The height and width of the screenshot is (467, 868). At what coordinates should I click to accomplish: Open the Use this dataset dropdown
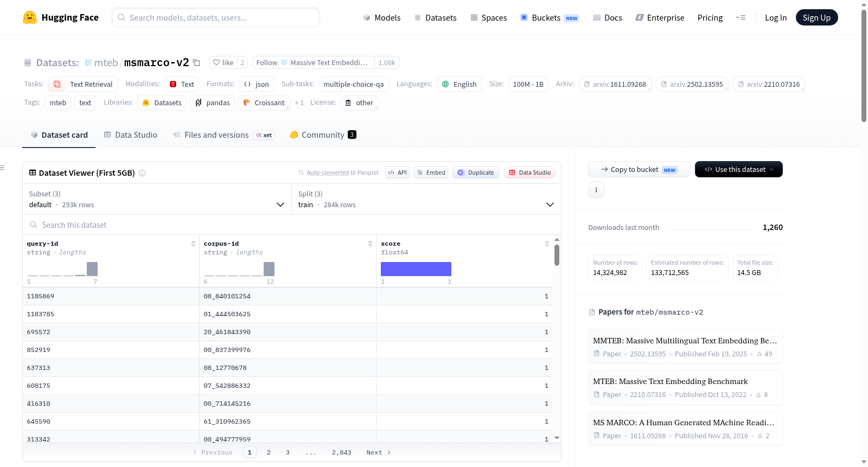[739, 169]
